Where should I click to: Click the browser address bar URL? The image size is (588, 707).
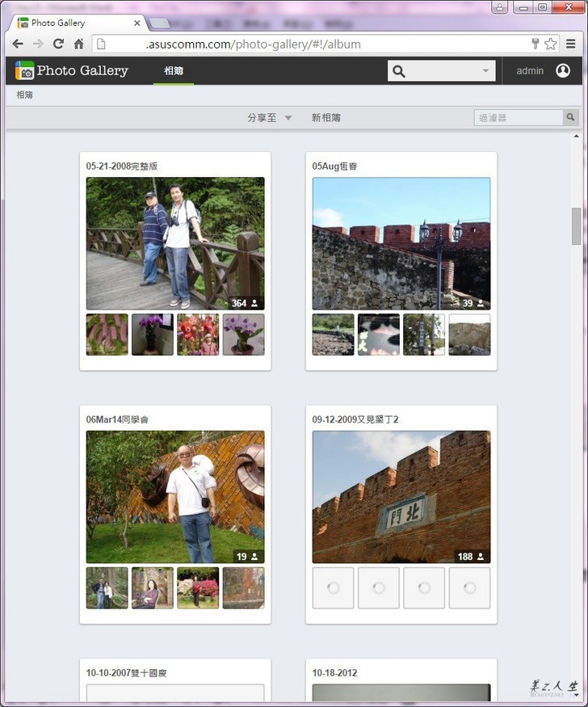[253, 44]
